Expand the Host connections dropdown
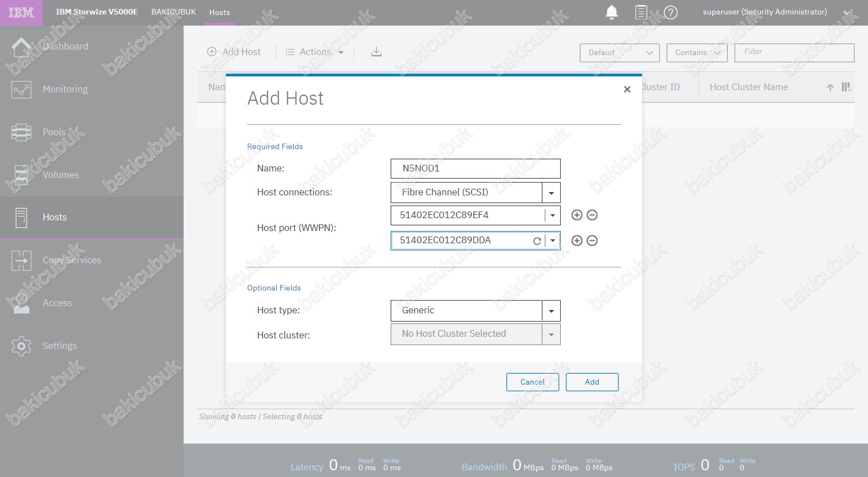868x477 pixels. pos(551,193)
